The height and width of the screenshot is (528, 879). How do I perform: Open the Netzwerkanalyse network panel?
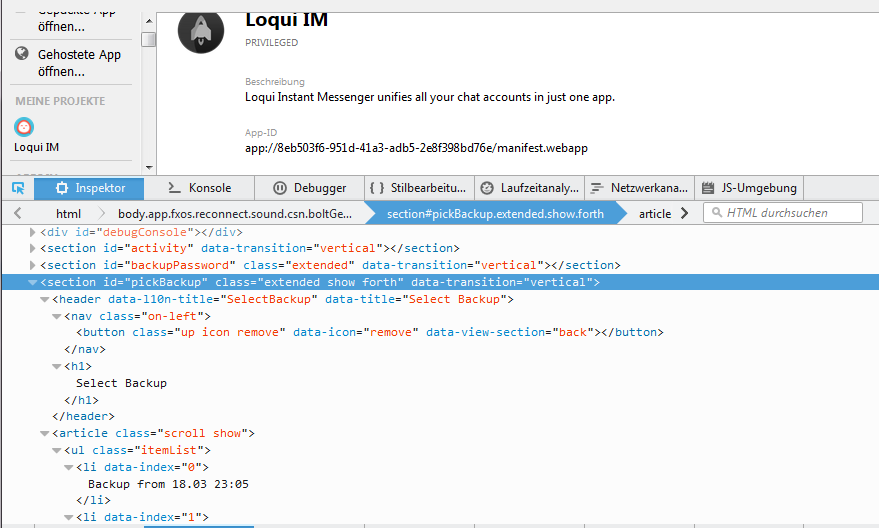(639, 188)
